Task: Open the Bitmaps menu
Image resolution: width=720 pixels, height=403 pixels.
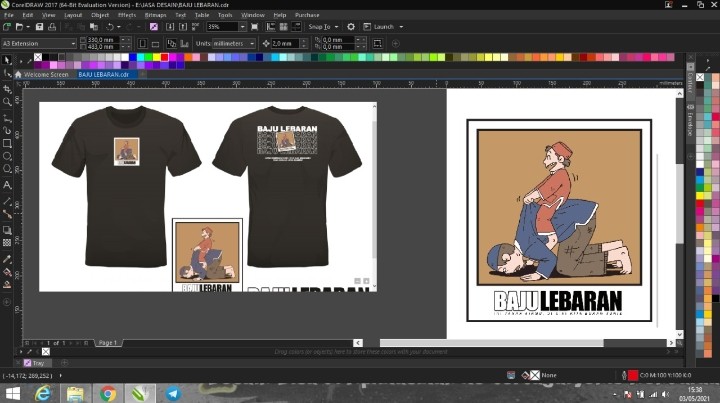Action: [155, 15]
